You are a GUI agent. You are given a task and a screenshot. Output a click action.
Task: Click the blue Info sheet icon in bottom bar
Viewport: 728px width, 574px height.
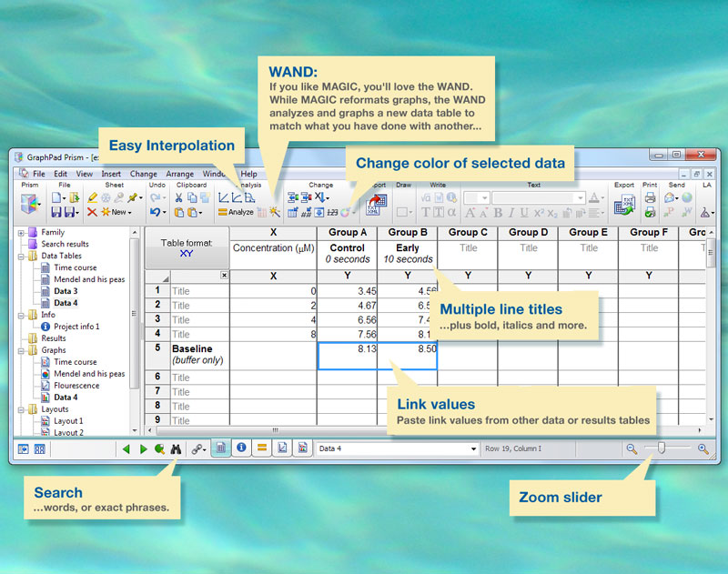click(241, 448)
